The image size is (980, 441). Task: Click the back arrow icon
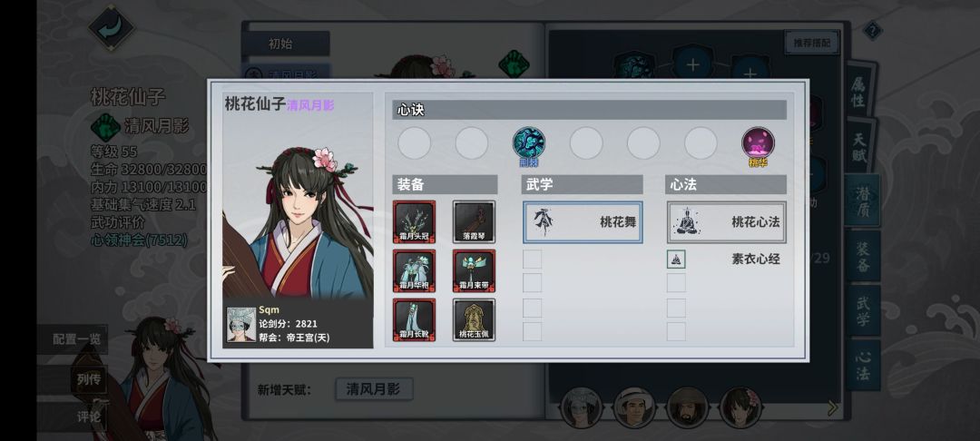click(112, 29)
